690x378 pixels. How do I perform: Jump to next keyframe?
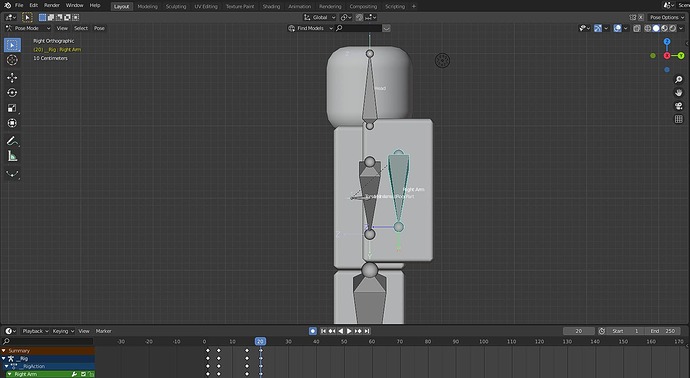pos(358,331)
